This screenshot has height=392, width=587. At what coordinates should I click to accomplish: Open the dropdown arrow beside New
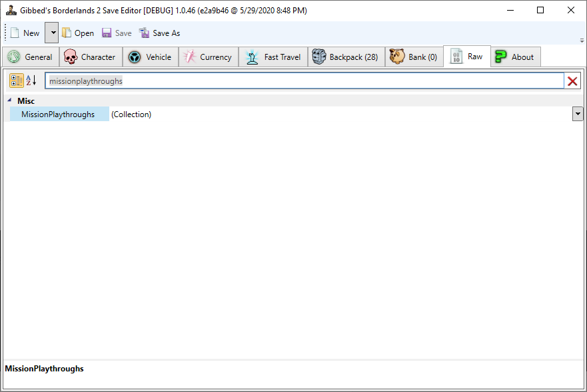click(x=52, y=33)
